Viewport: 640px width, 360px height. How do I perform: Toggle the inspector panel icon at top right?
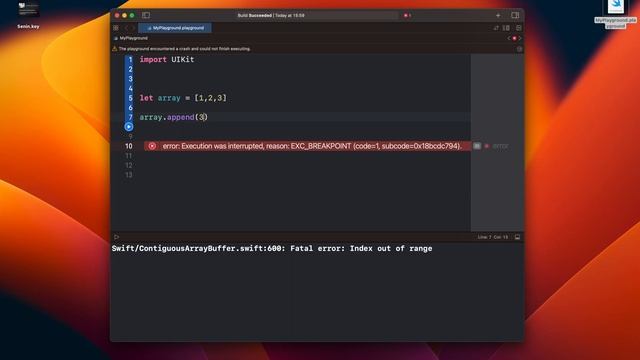[x=515, y=16]
